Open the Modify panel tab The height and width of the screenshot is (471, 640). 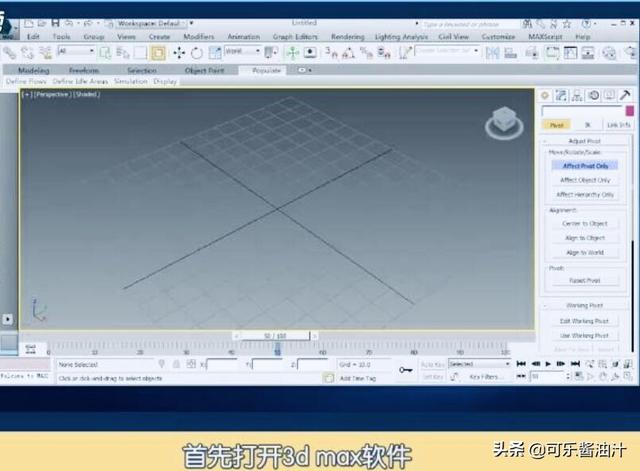click(561, 96)
